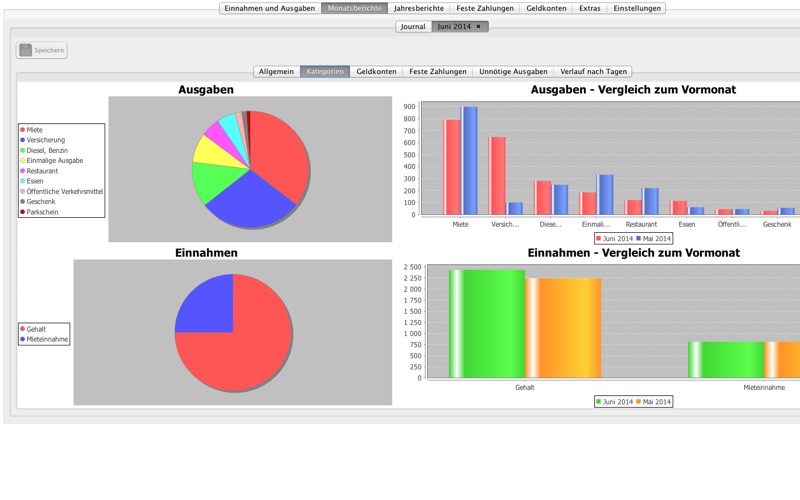Image resolution: width=800 pixels, height=500 pixels.
Task: Open the Feste Zahlungen report sub-tab
Action: coord(438,71)
